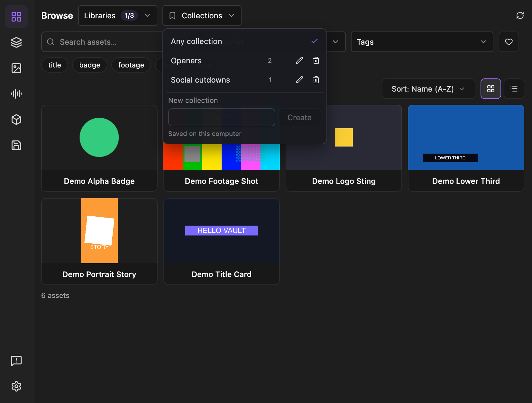Filter by the footage tag chip
Screen dimensions: 532x403
pos(131,65)
